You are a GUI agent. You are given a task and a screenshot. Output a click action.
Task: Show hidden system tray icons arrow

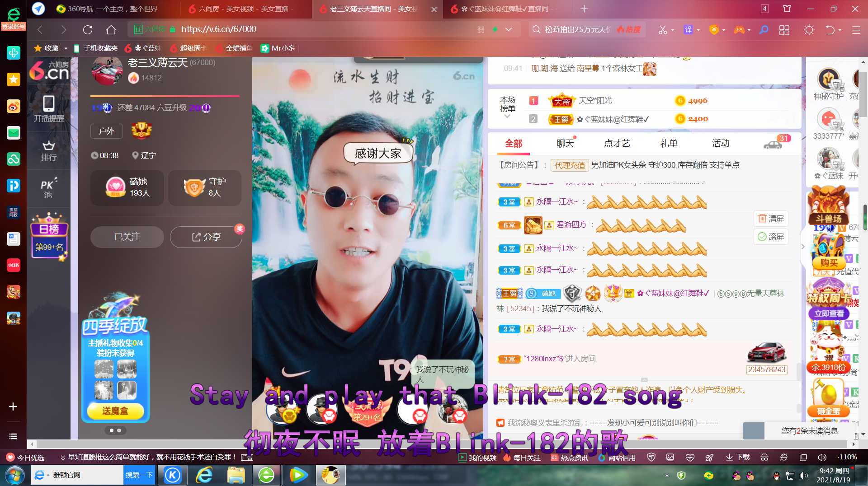click(667, 475)
